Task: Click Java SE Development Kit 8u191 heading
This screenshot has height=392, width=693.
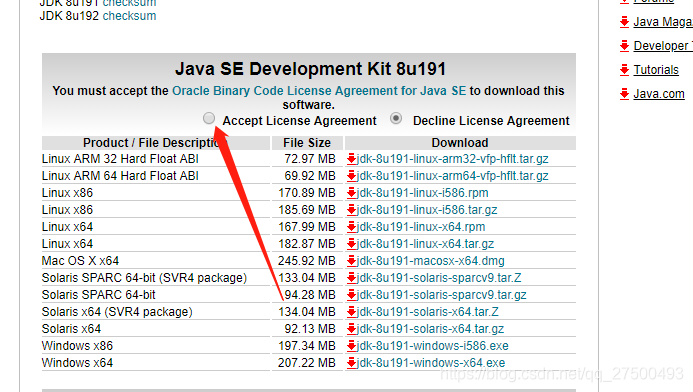Action: click(x=310, y=69)
